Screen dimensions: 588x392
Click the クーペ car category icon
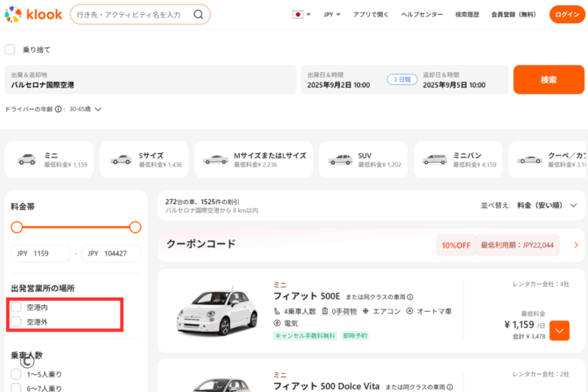tap(529, 160)
